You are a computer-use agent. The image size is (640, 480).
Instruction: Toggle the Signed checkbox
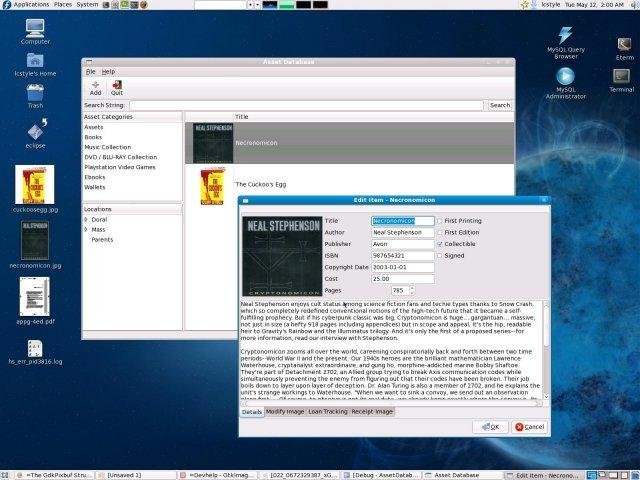point(440,256)
